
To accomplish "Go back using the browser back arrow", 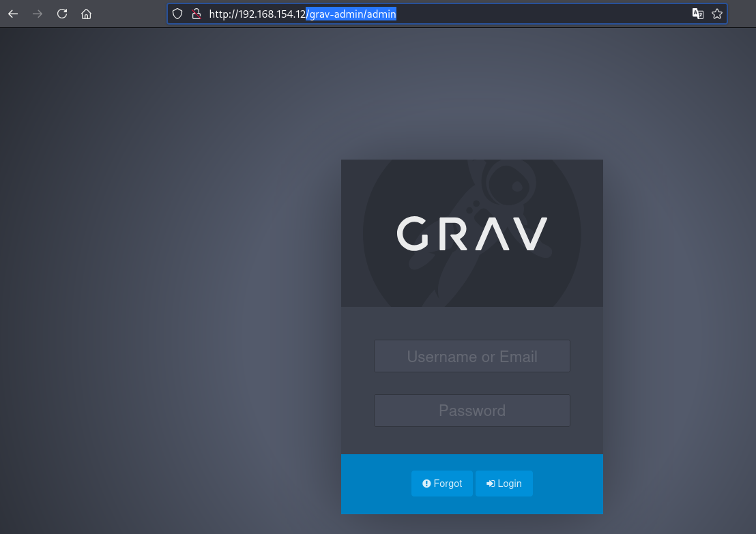I will pyautogui.click(x=13, y=14).
